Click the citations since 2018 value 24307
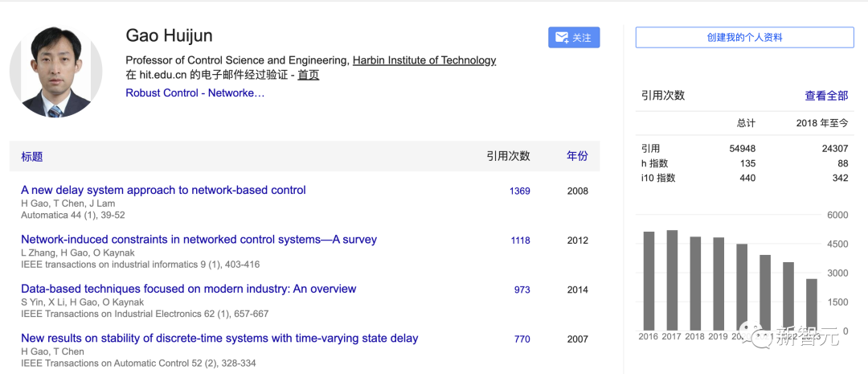Image resolution: width=868 pixels, height=374 pixels. point(835,149)
